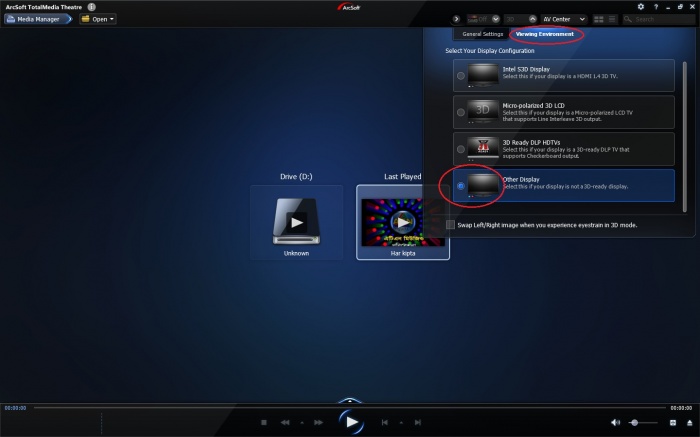
Task: Click the Previous chapter button
Action: pyautogui.click(x=384, y=422)
